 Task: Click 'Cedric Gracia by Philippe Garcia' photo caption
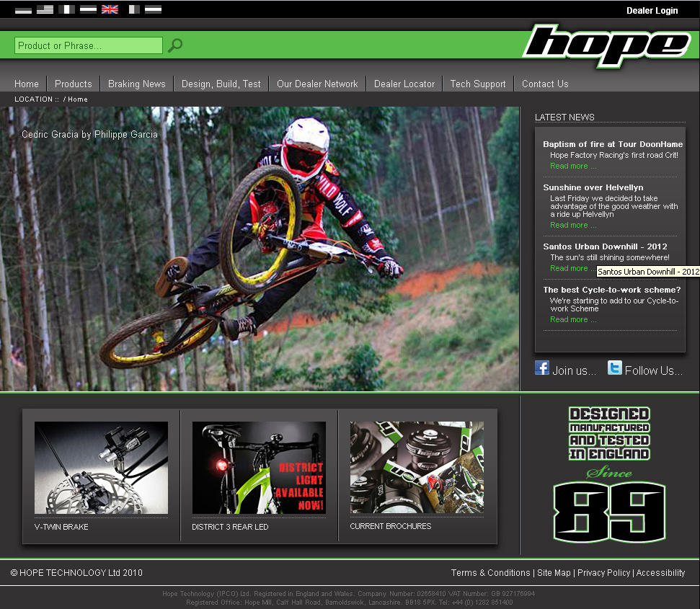89,134
